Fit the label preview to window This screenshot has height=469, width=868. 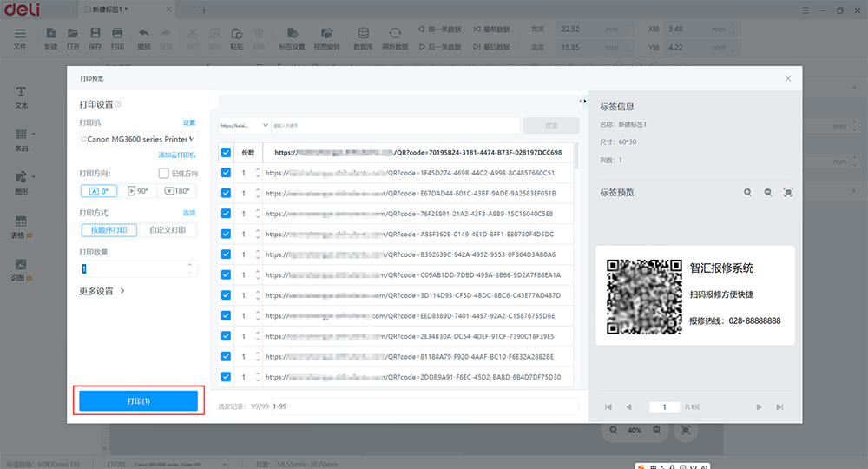click(788, 192)
